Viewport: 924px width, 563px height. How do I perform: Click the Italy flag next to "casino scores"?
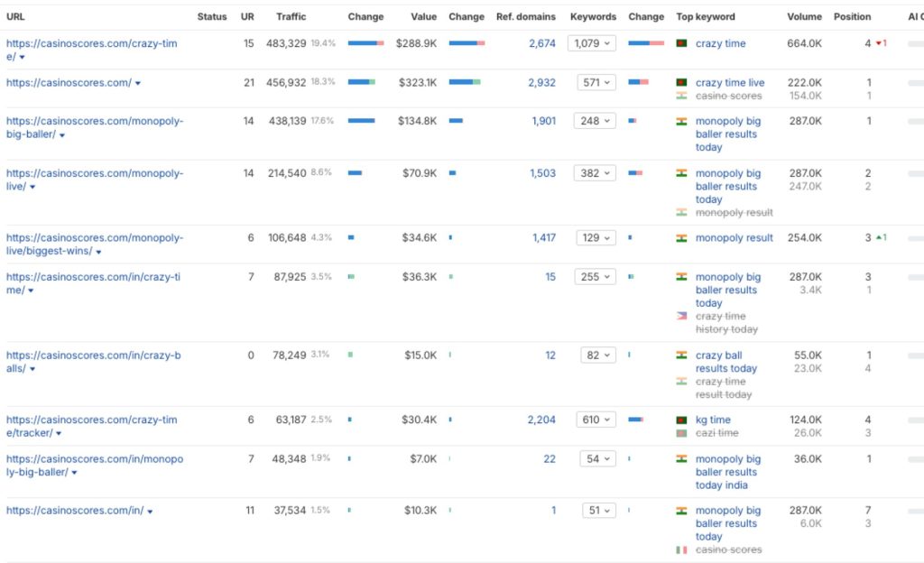tap(681, 549)
